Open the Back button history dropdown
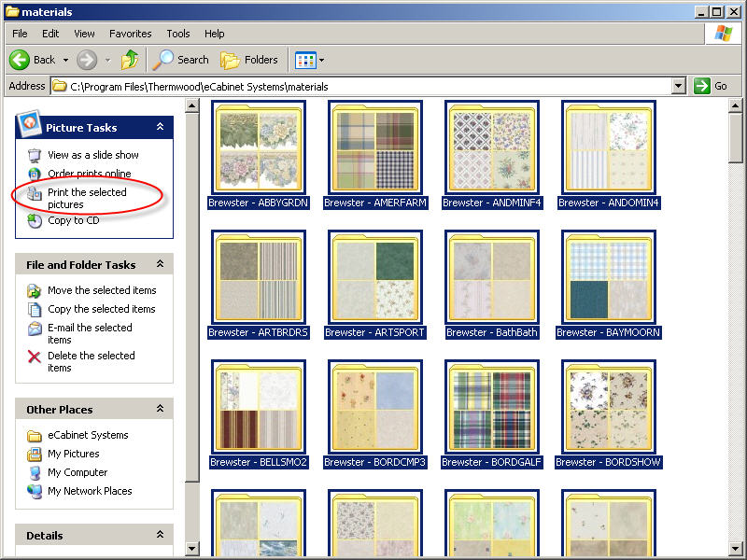 point(65,60)
